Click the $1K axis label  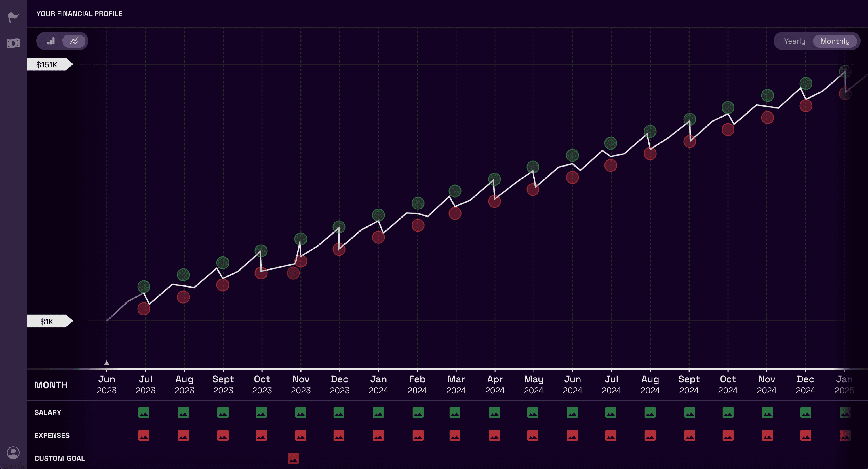pos(50,321)
